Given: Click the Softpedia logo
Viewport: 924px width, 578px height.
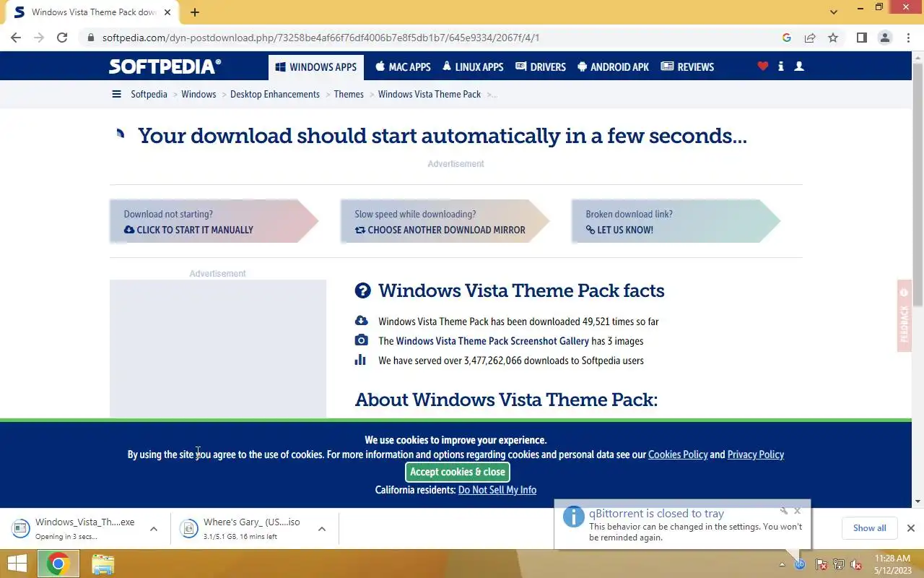Looking at the screenshot, I should (x=165, y=66).
